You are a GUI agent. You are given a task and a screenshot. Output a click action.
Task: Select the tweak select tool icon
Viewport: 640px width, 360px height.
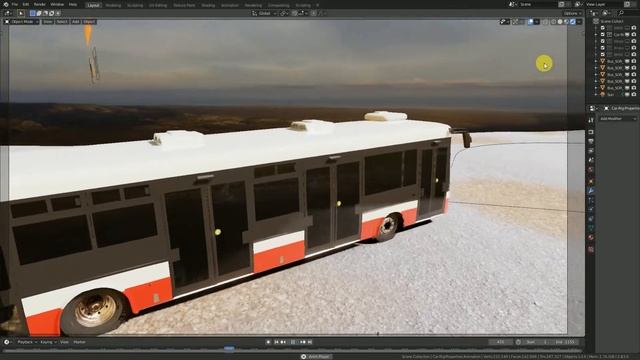point(21,13)
